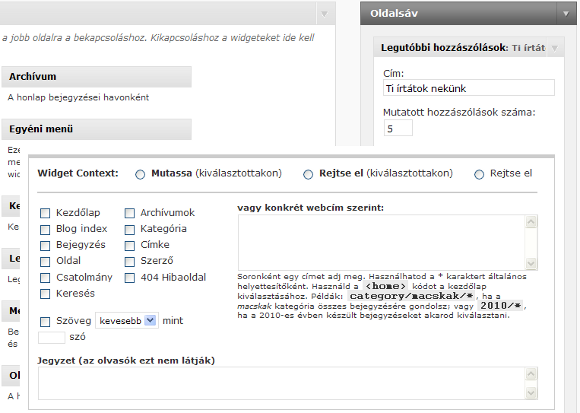Click the Cím text field
The image size is (580, 413).
[x=469, y=88]
